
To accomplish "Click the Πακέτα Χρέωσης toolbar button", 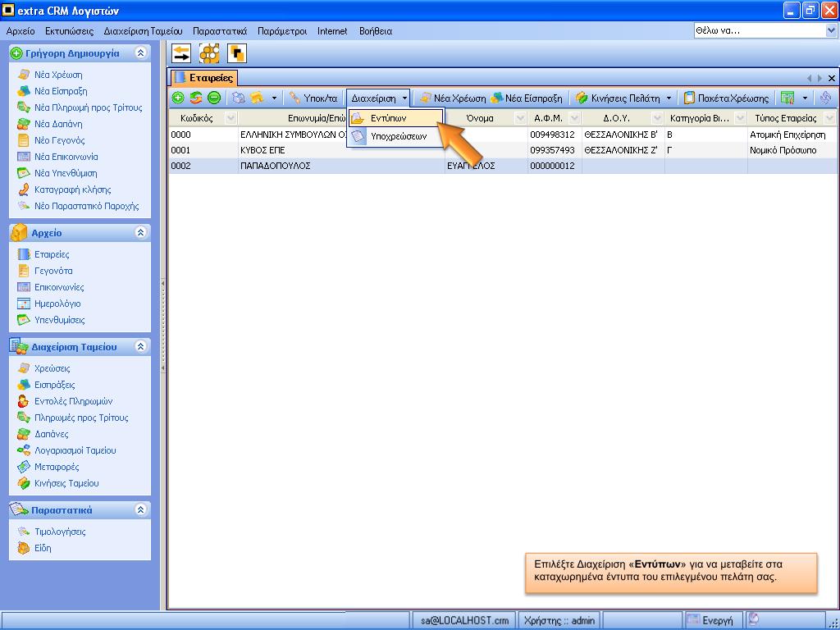I will pos(727,98).
